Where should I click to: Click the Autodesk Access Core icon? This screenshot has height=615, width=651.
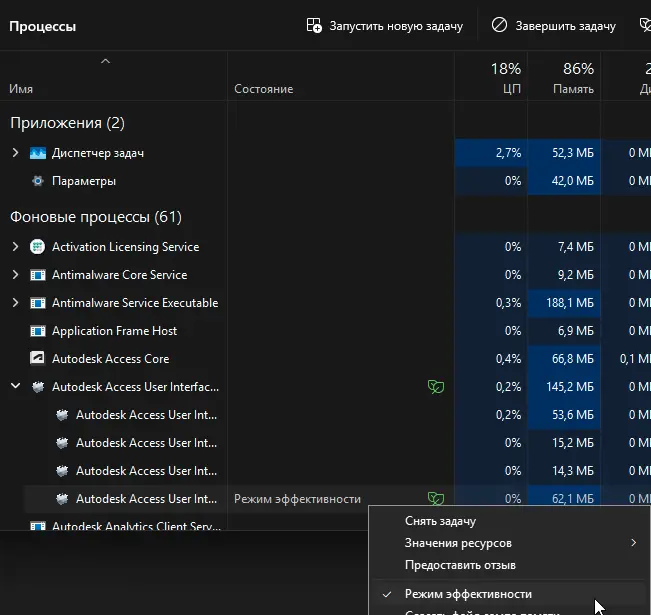pyautogui.click(x=38, y=359)
